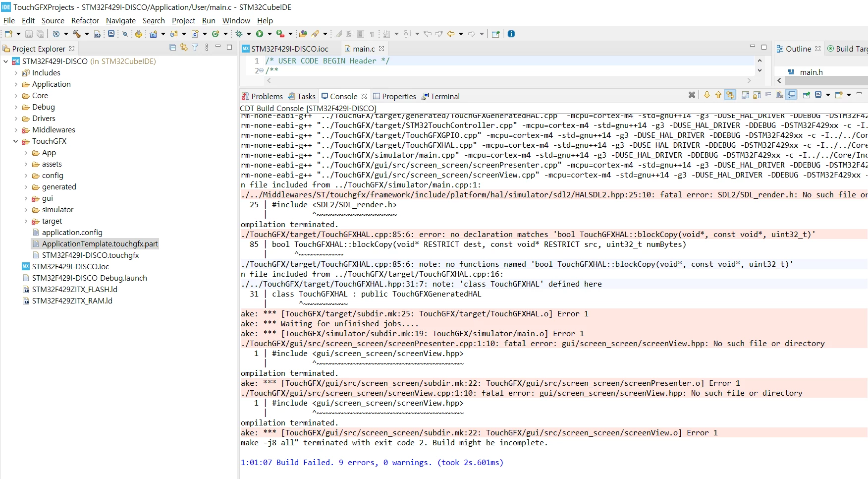Toggle Scroll Lock in Console toolbar

[757, 95]
